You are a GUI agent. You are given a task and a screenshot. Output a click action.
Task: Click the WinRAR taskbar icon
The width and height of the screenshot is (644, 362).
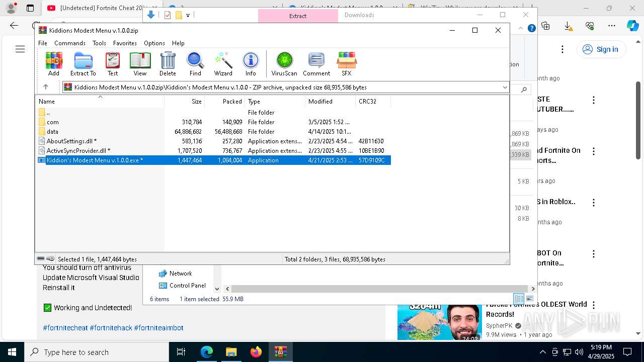(x=281, y=352)
